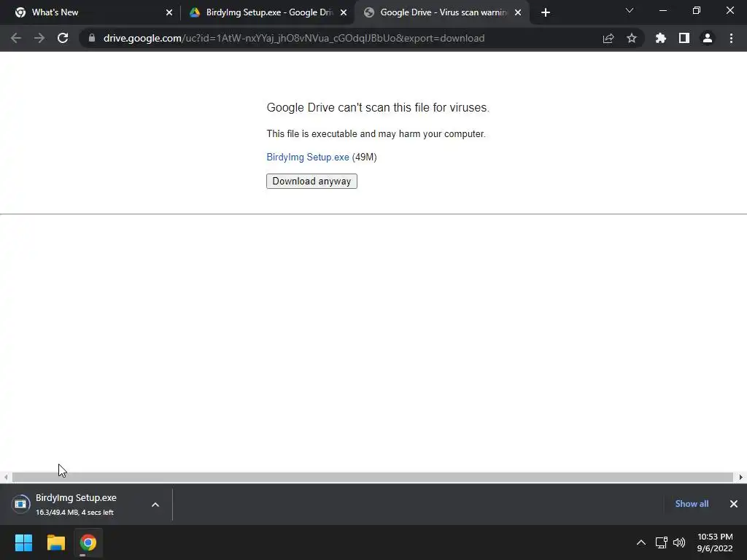
Task: Toggle the Chrome side panel
Action: tap(684, 38)
